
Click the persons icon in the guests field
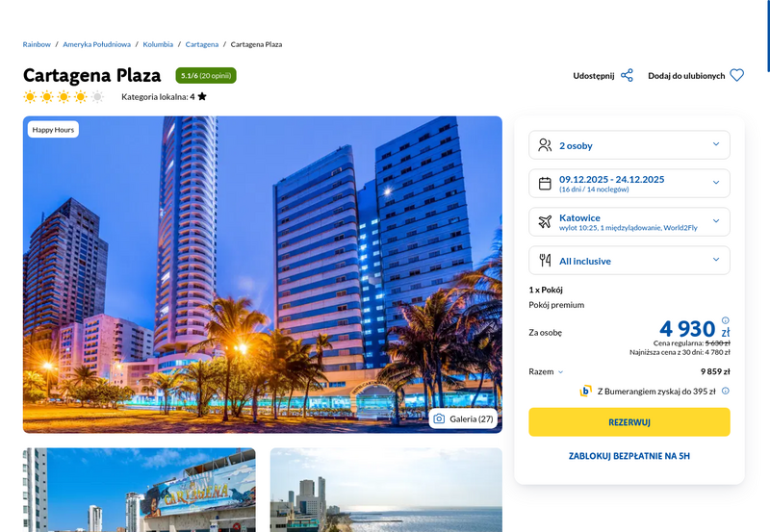click(545, 144)
